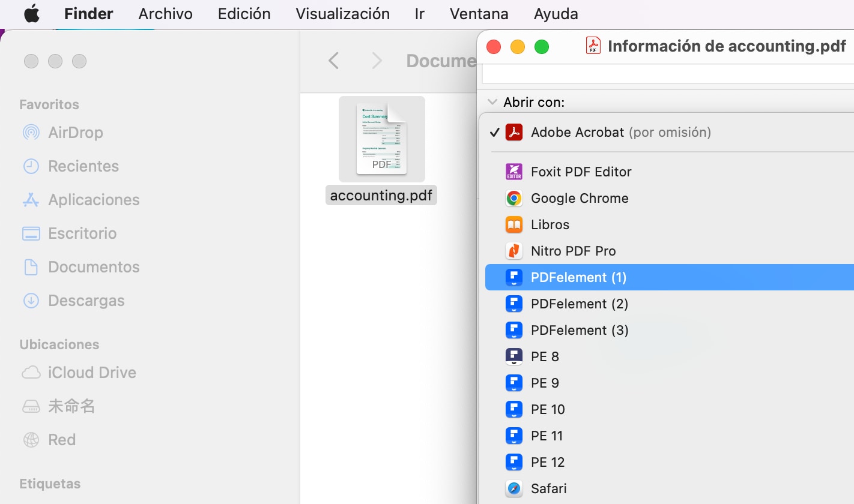The image size is (854, 504).
Task: Click the Escritorio sidebar icon
Action: click(31, 233)
